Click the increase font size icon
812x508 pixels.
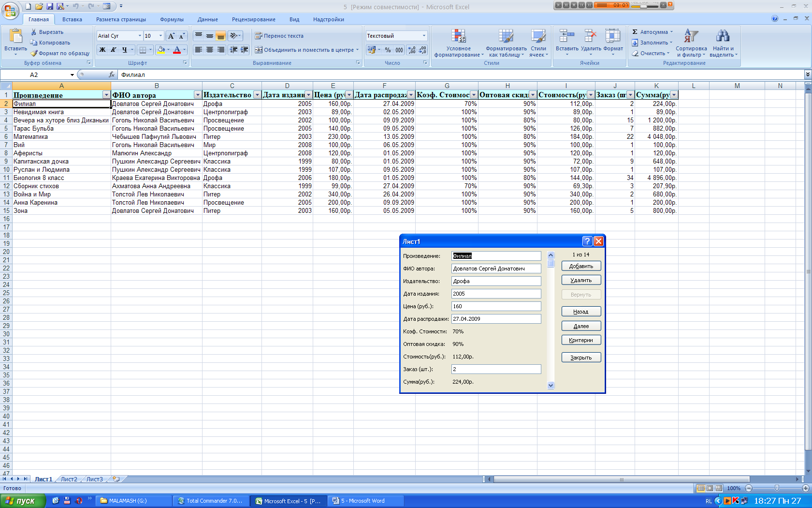pos(171,36)
